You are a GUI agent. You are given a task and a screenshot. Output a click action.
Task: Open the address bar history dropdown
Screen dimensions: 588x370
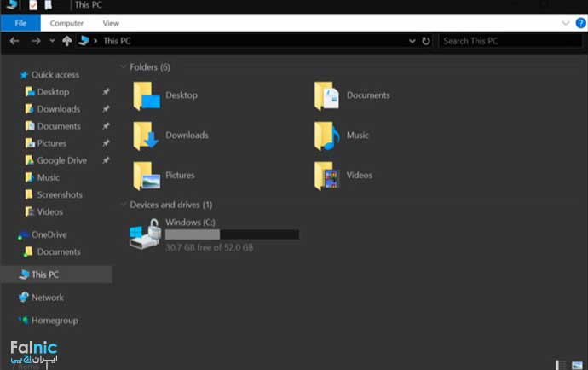[x=413, y=41]
